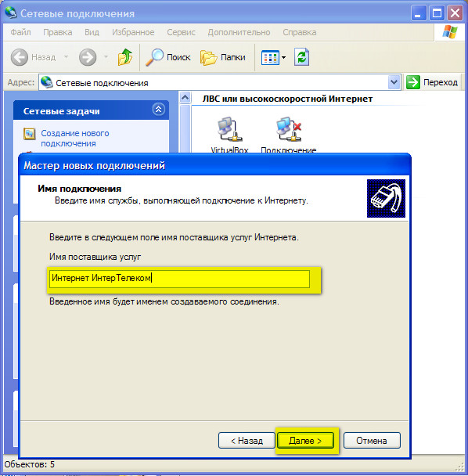
Task: Maximize the Сетевые подключения window
Action: [437, 13]
